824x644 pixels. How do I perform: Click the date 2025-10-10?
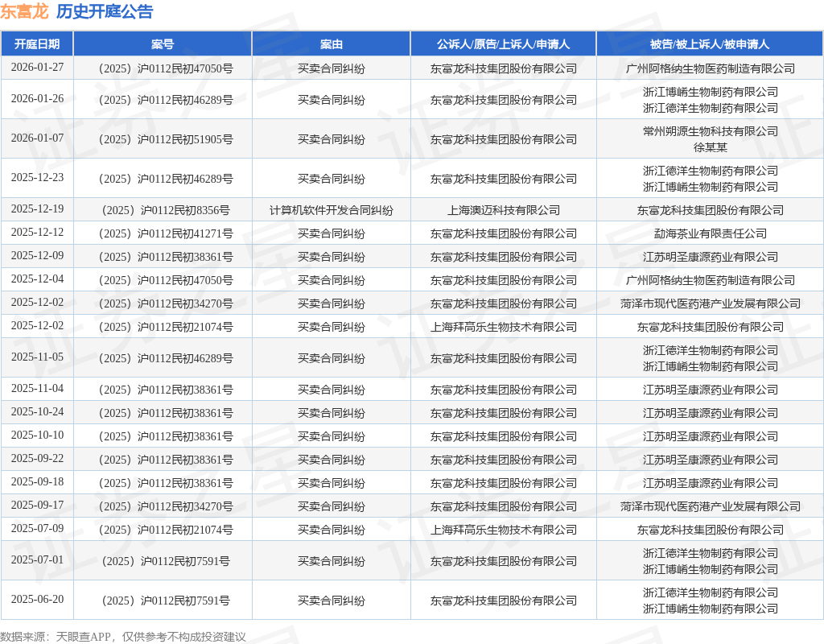tap(37, 436)
